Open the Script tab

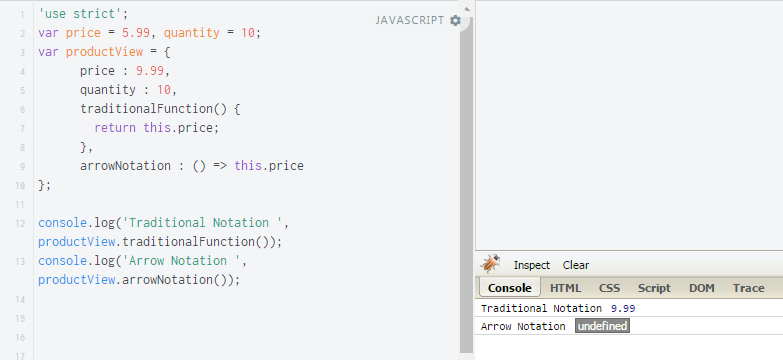tap(654, 288)
